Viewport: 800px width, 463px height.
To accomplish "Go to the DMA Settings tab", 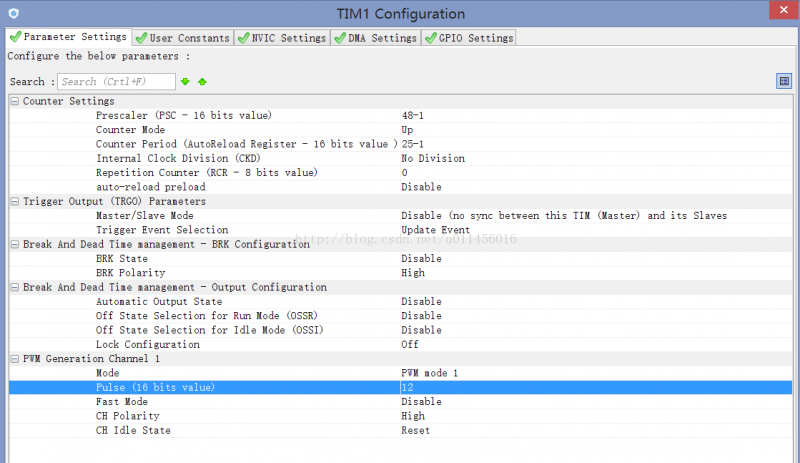I will pos(375,38).
